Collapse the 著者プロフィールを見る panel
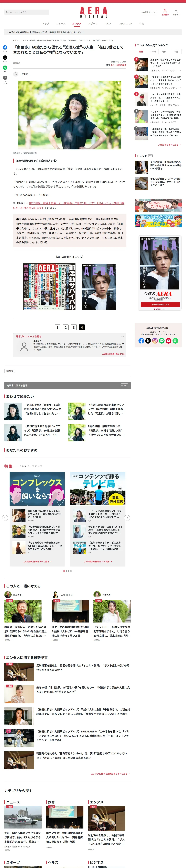This screenshot has width=186, height=868. tap(123, 336)
